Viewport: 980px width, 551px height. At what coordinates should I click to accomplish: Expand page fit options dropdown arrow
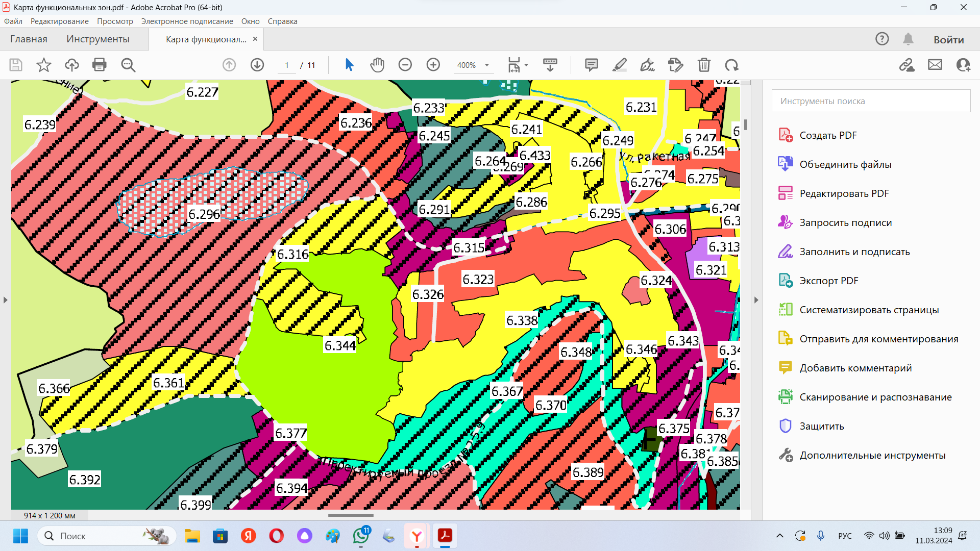526,65
